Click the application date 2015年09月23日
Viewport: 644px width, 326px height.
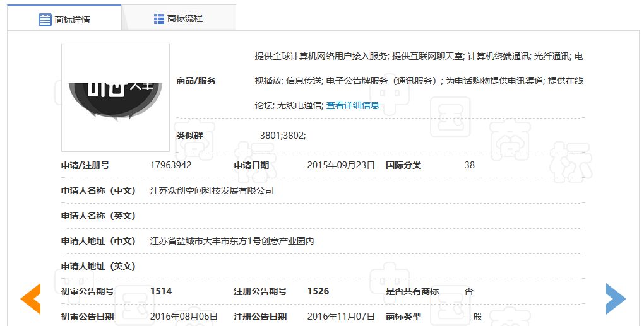[341, 165]
